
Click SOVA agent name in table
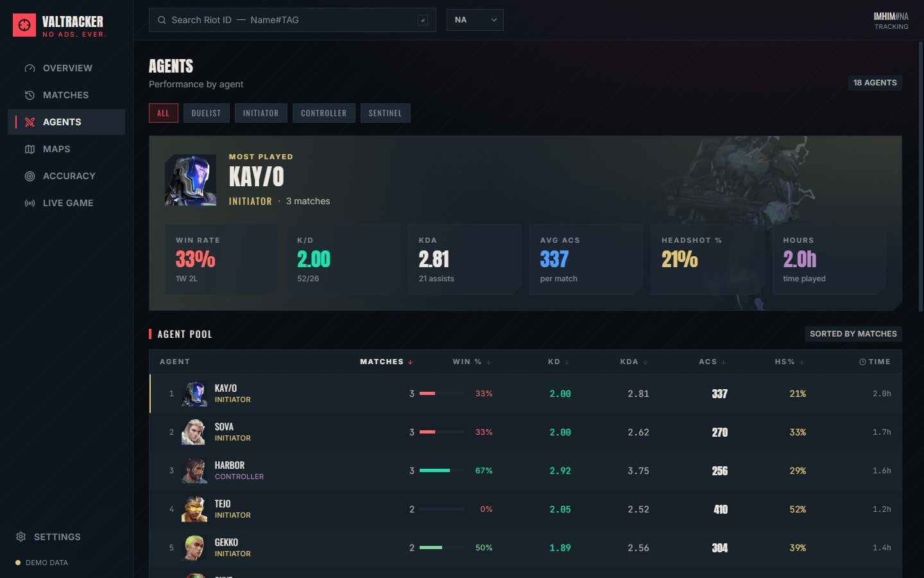tap(224, 427)
